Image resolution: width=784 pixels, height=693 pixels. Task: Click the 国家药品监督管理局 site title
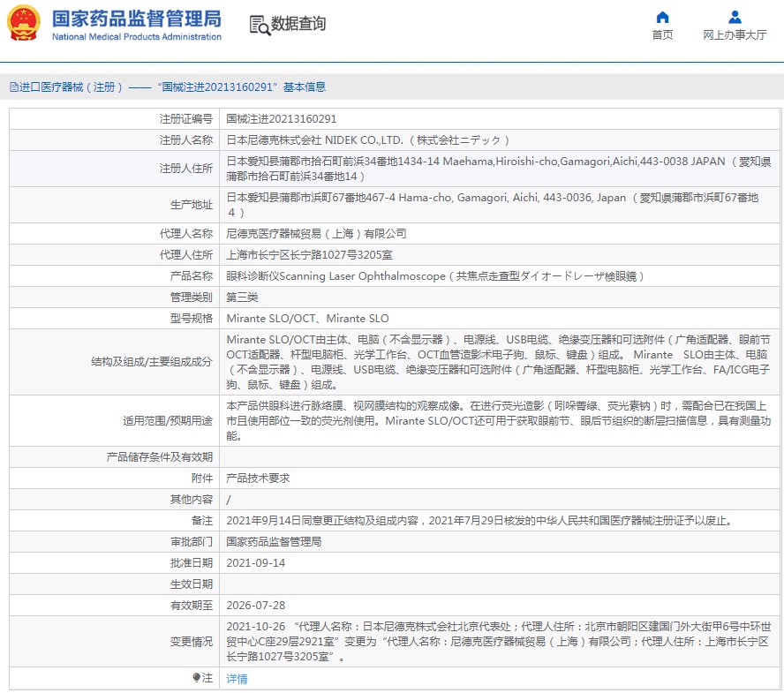[136, 19]
